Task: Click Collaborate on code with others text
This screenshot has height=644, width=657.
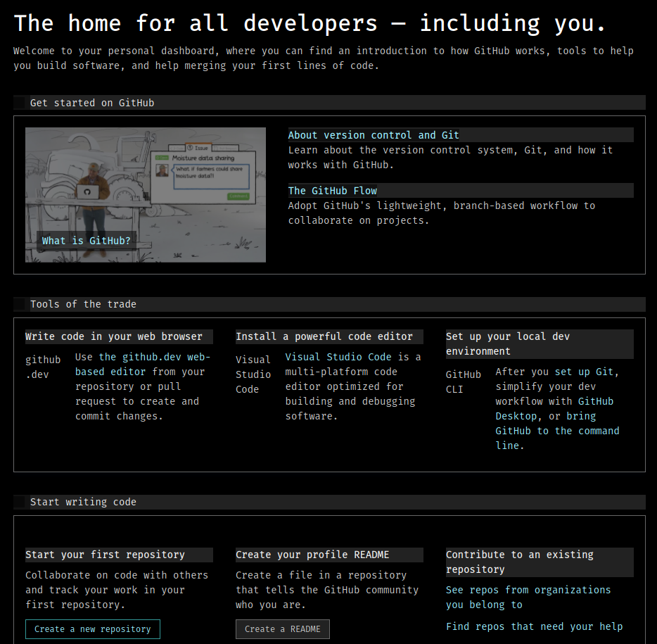Action: 117,590
